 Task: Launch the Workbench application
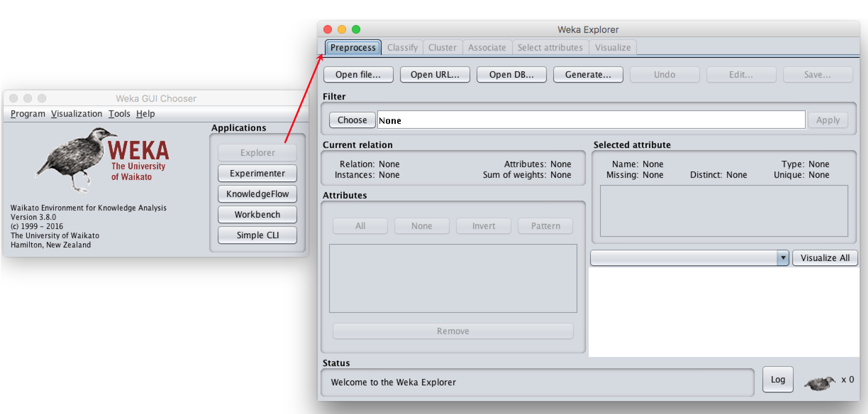point(257,215)
